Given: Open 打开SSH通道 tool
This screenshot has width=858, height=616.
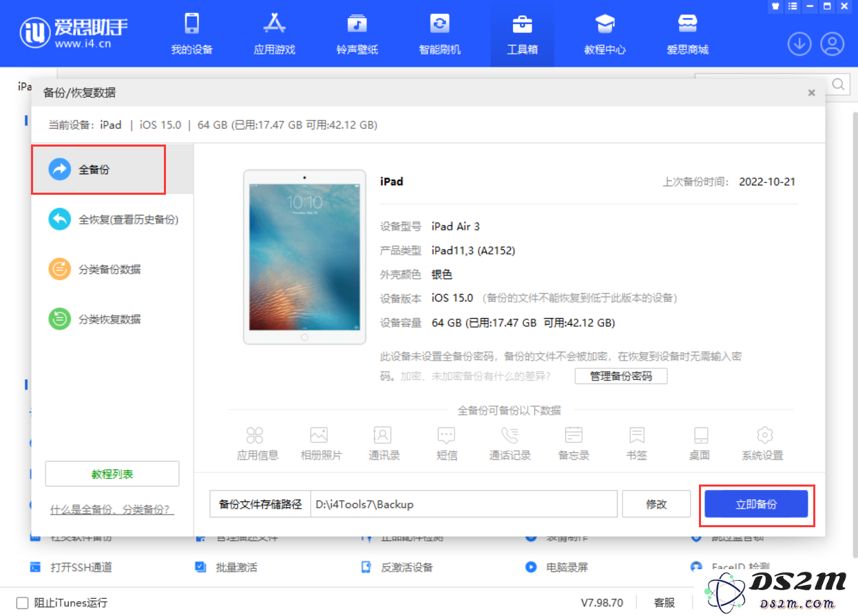Looking at the screenshot, I should point(71,568).
